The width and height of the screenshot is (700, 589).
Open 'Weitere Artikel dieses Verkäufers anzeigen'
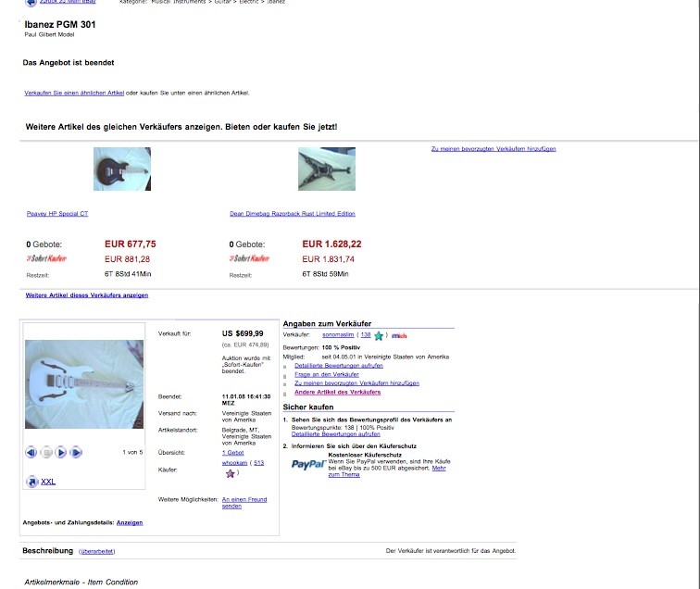[87, 295]
